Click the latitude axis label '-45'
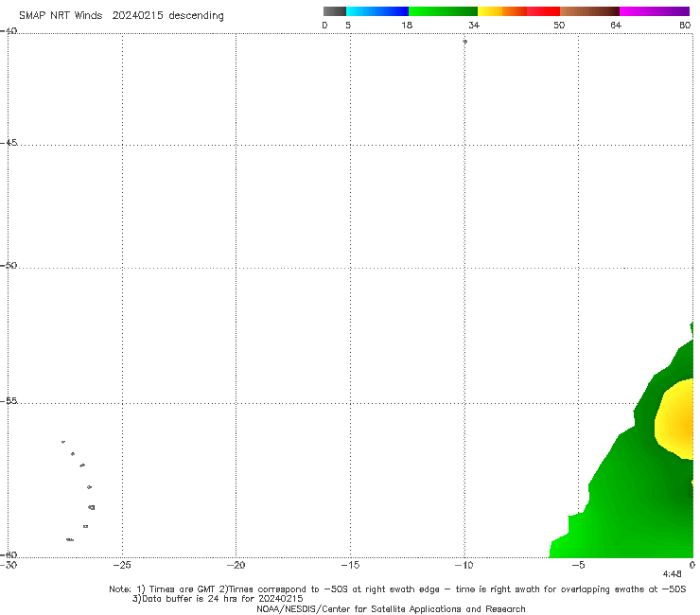This screenshot has height=615, width=700. [9, 143]
